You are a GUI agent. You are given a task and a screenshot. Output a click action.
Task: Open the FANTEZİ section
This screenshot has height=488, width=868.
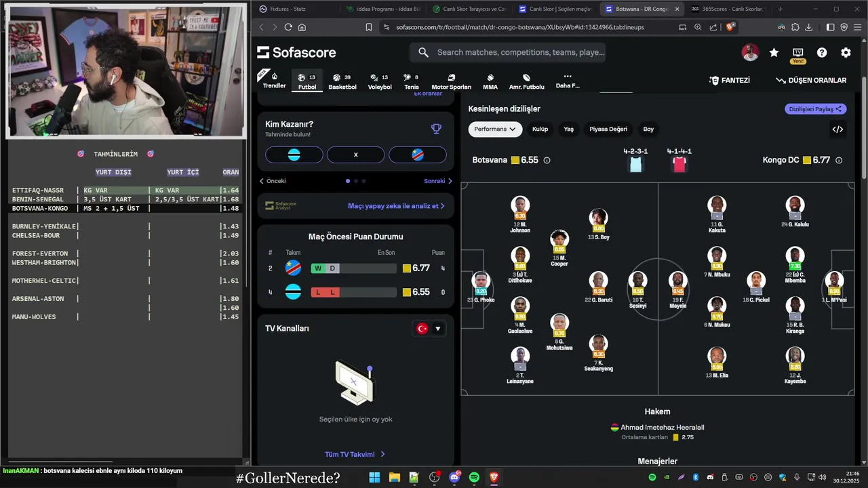pos(730,80)
